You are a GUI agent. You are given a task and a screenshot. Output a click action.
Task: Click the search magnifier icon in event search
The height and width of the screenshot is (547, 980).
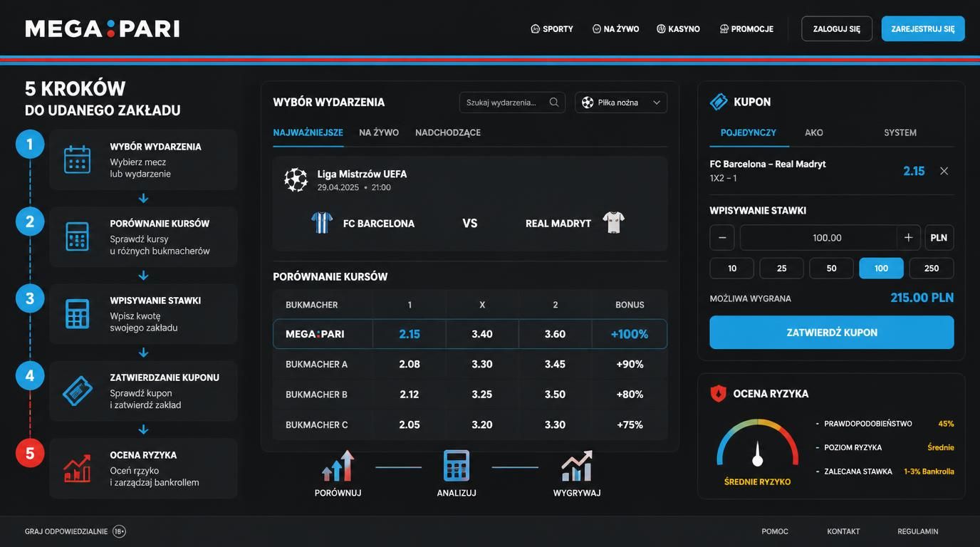554,103
